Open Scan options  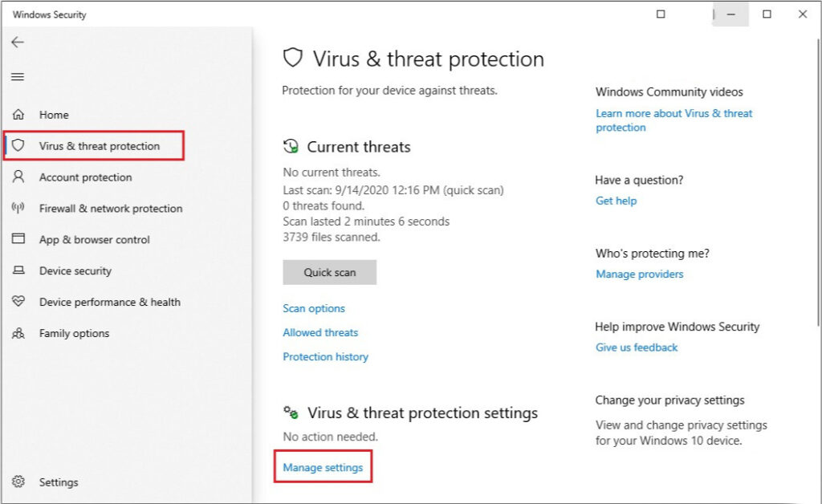[313, 308]
